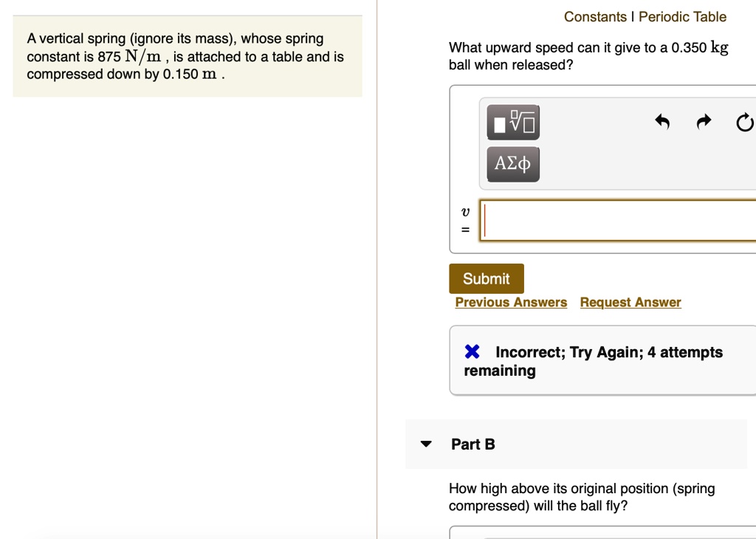Screen dimensions: 756x539
Task: Click the v = variable label
Action: 465,220
